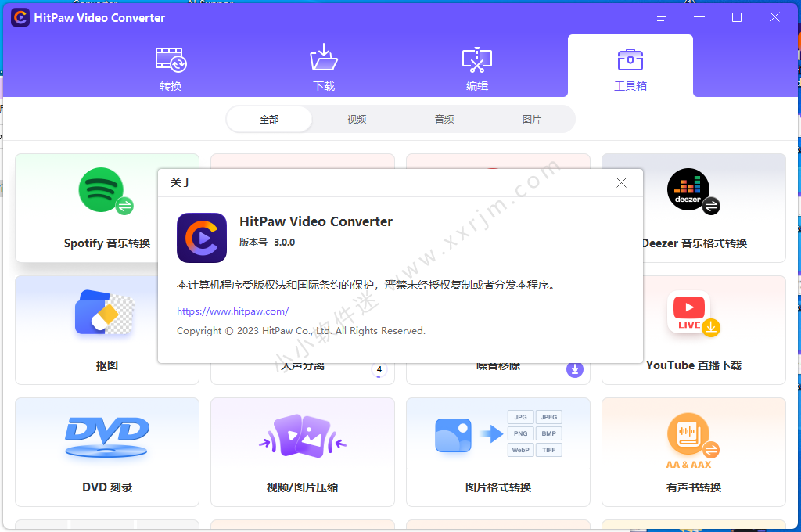The image size is (801, 532).
Task: Show 全部 (All) tools filter
Action: tap(269, 120)
